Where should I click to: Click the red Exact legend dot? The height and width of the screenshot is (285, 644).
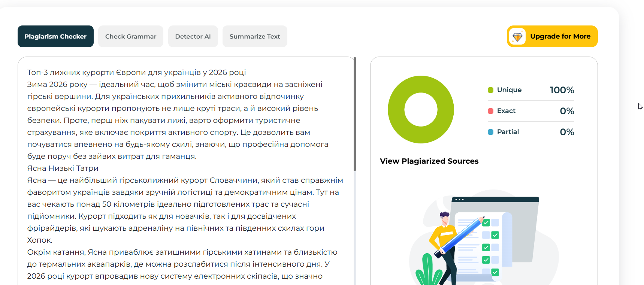(490, 111)
